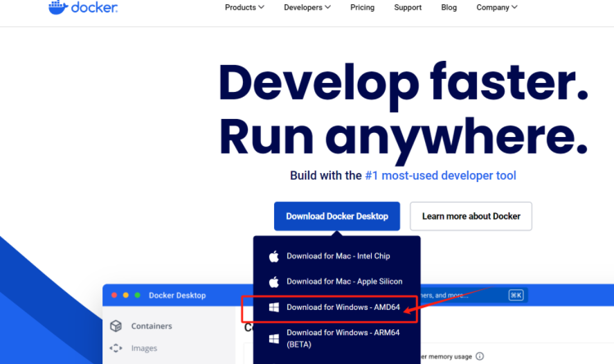Click the yellow minimize dot in Docker Desktop
Viewport: 614px width, 364px height.
click(126, 295)
